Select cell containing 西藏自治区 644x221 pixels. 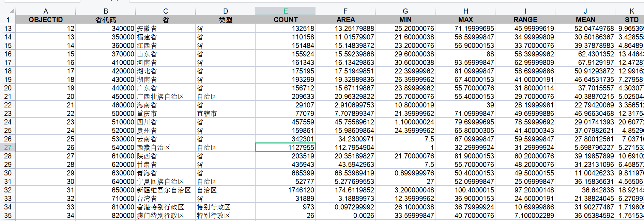(166, 148)
